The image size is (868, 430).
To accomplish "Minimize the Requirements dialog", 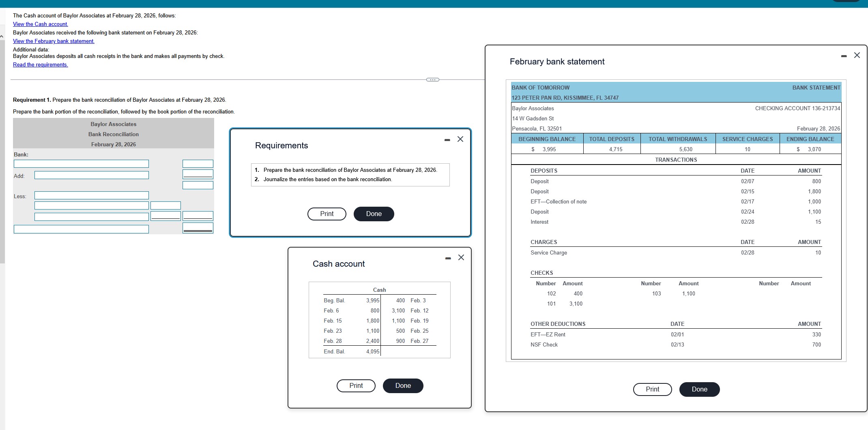I will click(447, 139).
